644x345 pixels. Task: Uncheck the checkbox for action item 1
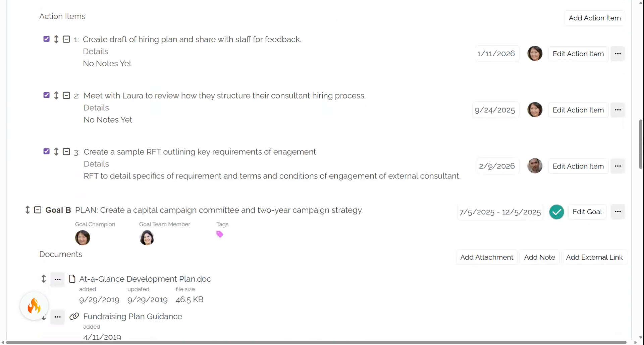point(47,39)
